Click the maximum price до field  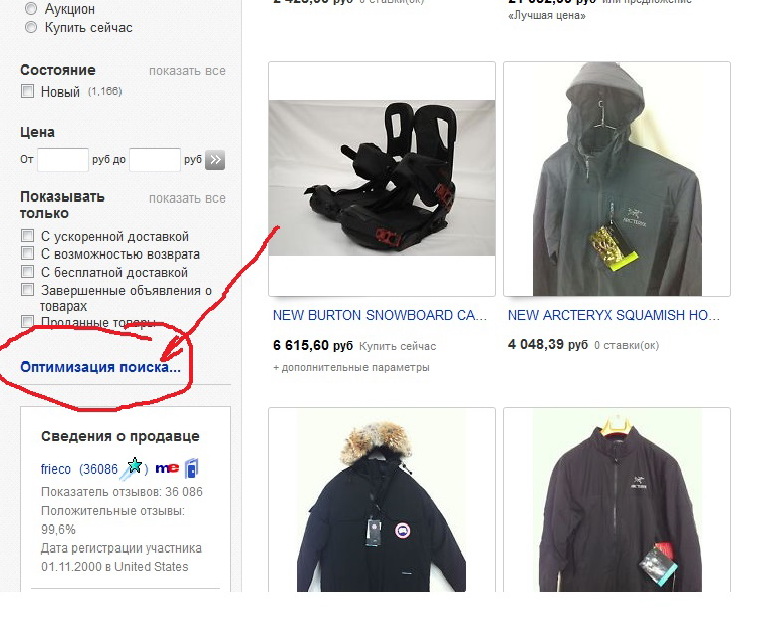pyautogui.click(x=155, y=160)
